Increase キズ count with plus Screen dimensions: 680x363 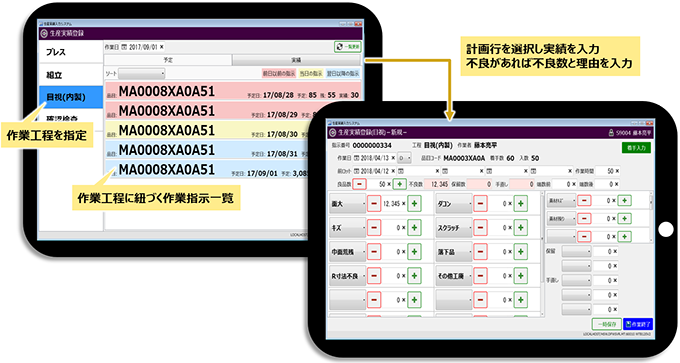[x=414, y=228]
